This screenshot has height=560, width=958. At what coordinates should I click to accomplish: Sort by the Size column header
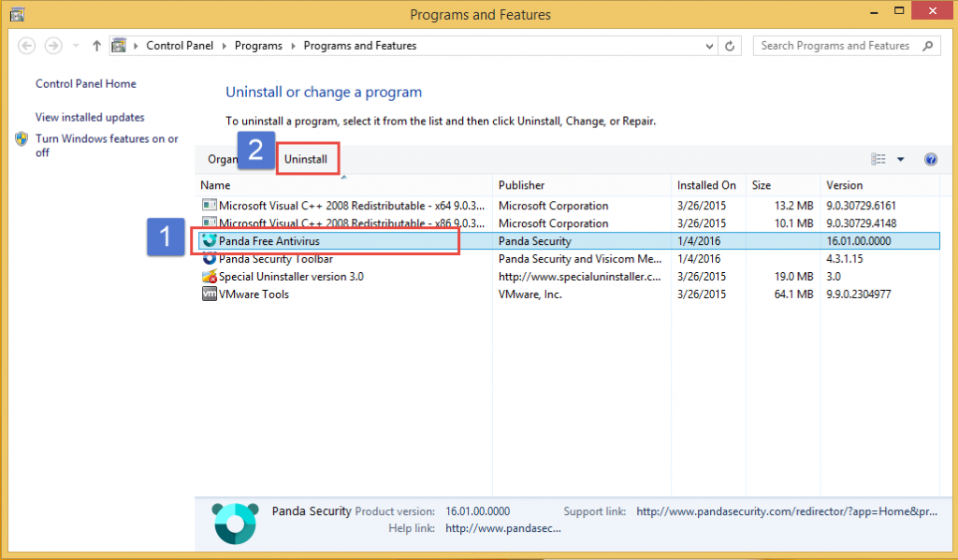pyautogui.click(x=783, y=185)
